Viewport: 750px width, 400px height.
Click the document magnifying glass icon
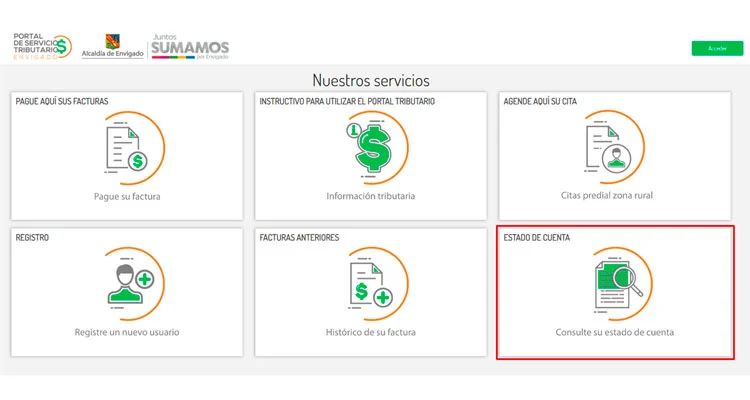[622, 284]
